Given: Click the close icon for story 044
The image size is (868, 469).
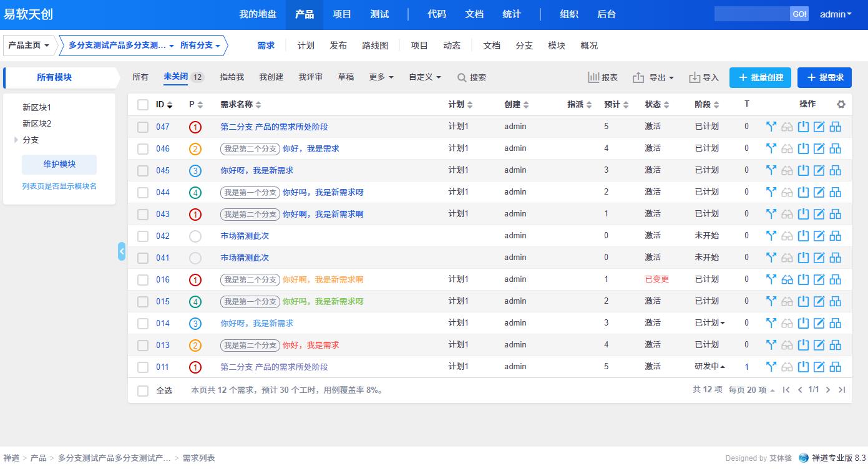Looking at the screenshot, I should click(x=803, y=192).
